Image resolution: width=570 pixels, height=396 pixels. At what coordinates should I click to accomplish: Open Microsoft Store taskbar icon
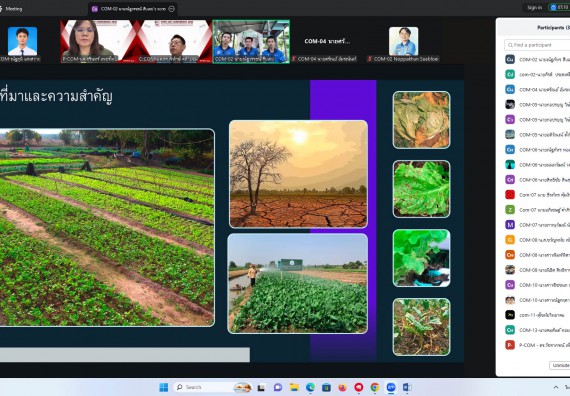pos(326,388)
